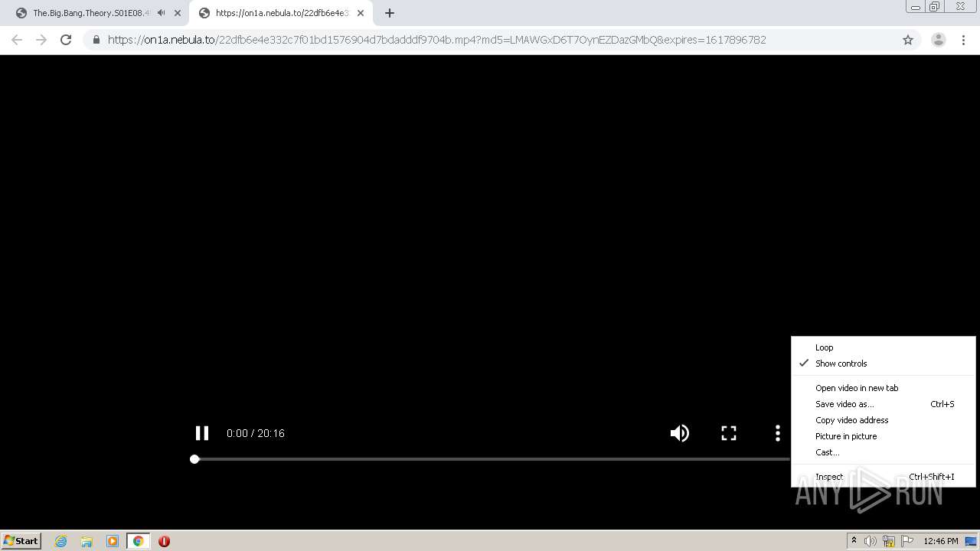Screen dimensions: 980x551
Task: Select the on1a.nebula.to tab
Action: (x=280, y=13)
